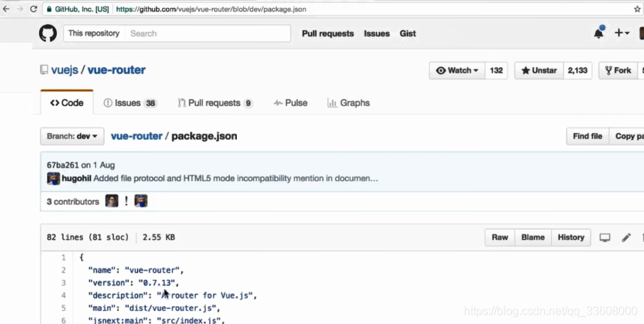Click the "82 lines (81 sloc)" text
This screenshot has height=324, width=644.
pos(88,237)
